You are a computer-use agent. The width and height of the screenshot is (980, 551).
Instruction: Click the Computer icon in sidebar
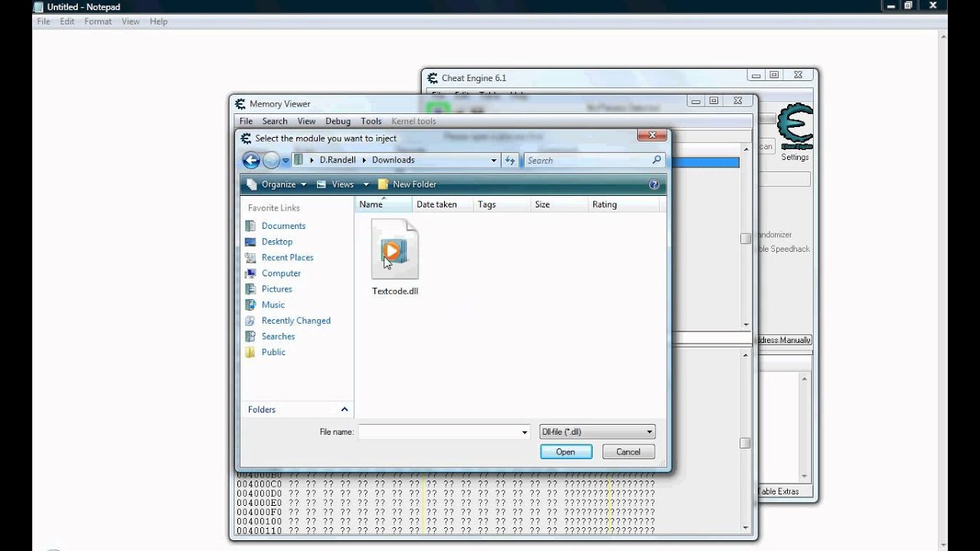[x=250, y=273]
